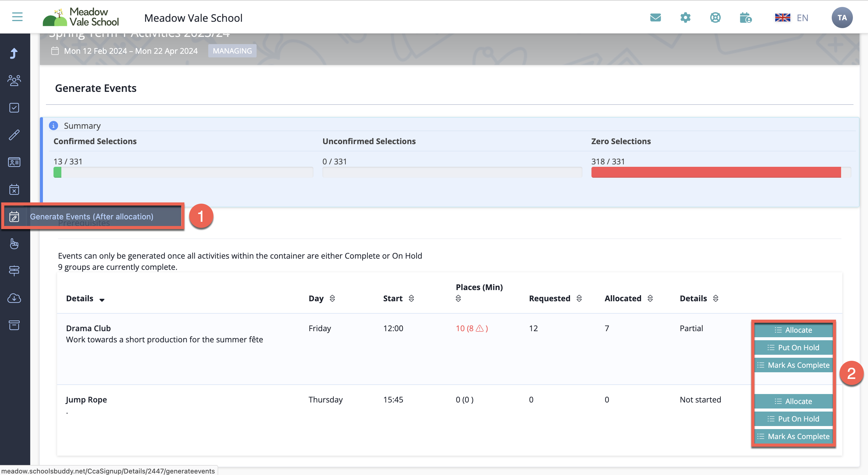868x475 pixels.
Task: Open the pointing hand sidebar icon
Action: point(14,244)
